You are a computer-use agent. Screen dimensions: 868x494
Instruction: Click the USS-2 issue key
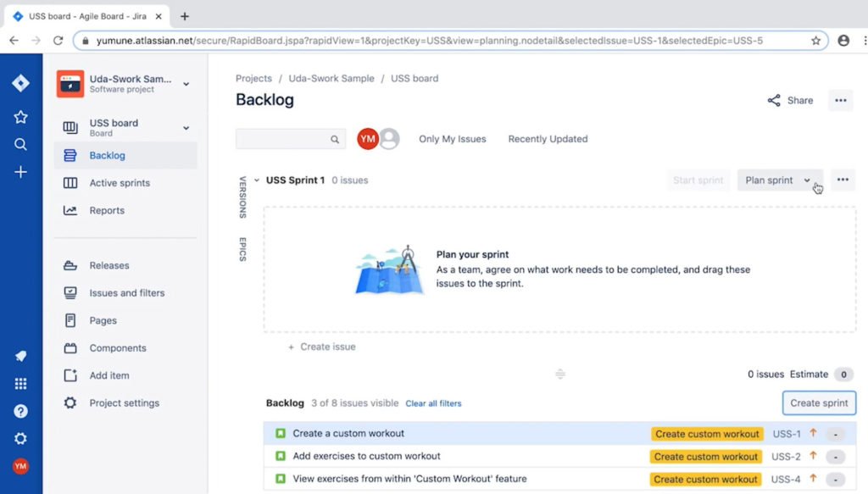(786, 457)
